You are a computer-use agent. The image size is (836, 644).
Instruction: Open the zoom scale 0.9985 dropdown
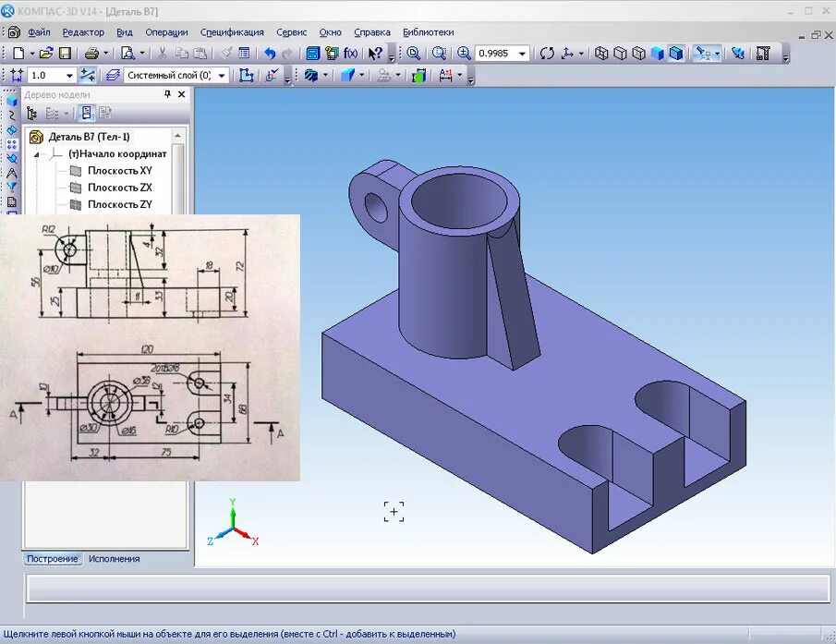pos(523,54)
